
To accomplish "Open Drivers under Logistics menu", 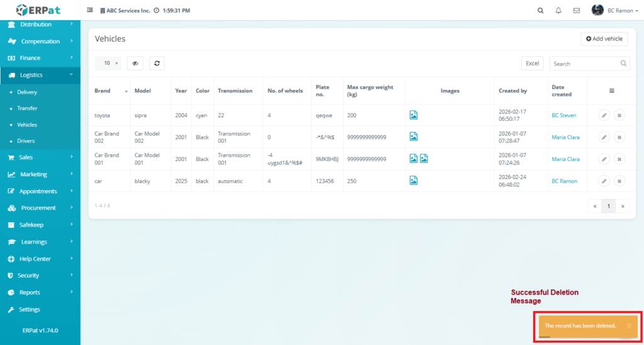I will point(26,141).
